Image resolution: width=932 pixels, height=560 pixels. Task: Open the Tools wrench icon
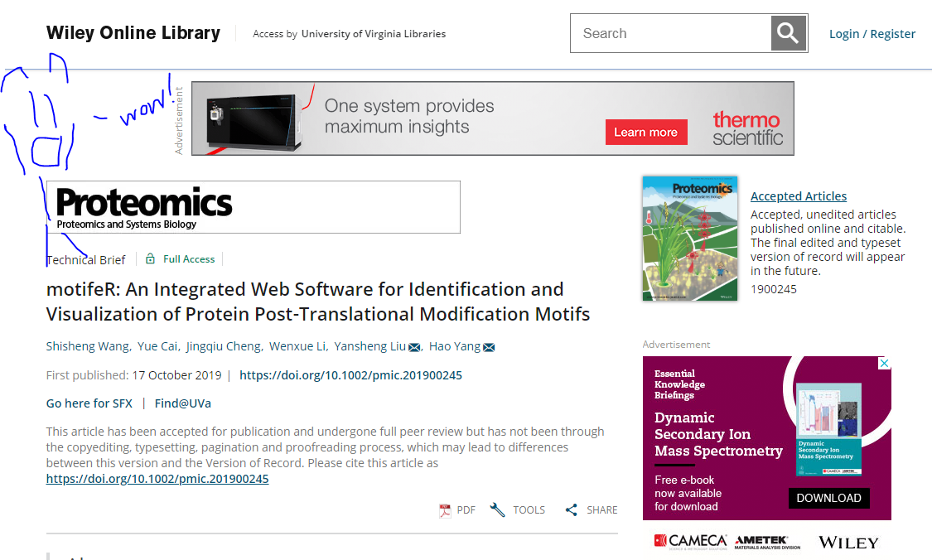click(x=497, y=510)
